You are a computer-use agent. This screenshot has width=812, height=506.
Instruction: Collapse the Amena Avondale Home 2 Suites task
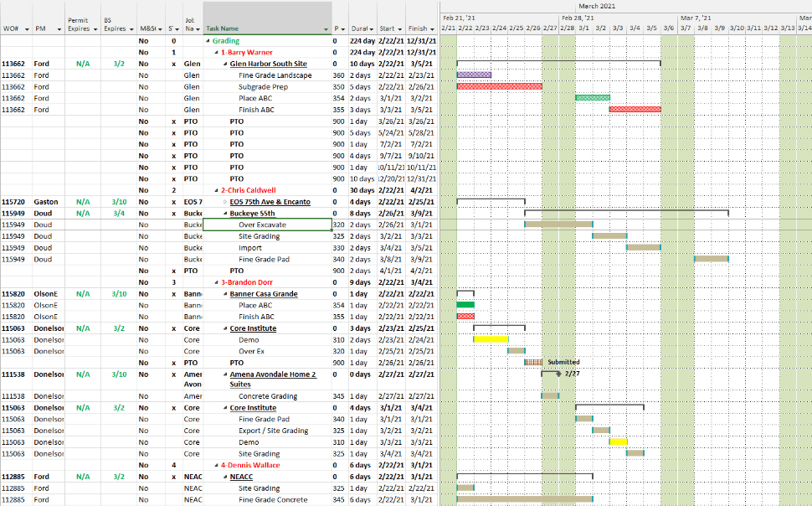click(x=225, y=374)
